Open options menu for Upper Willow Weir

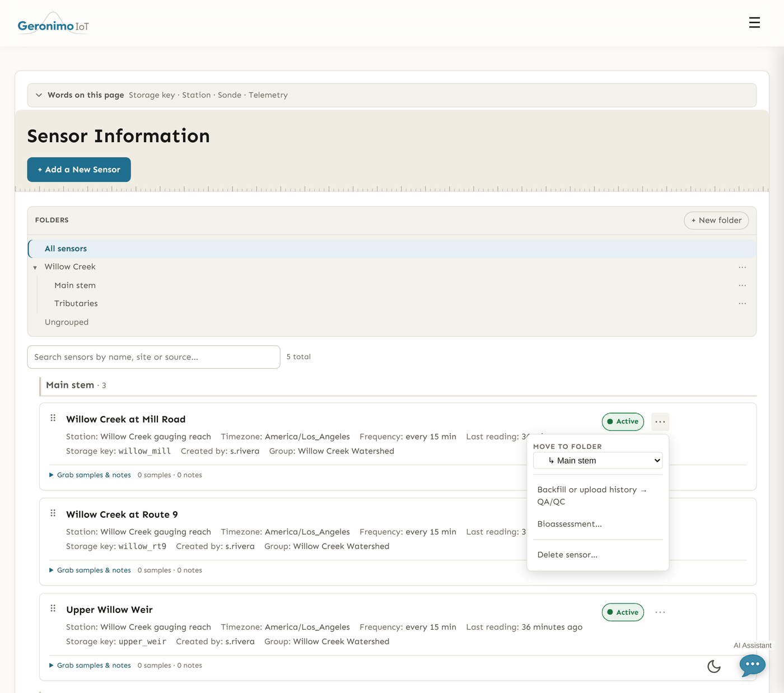[x=660, y=612]
